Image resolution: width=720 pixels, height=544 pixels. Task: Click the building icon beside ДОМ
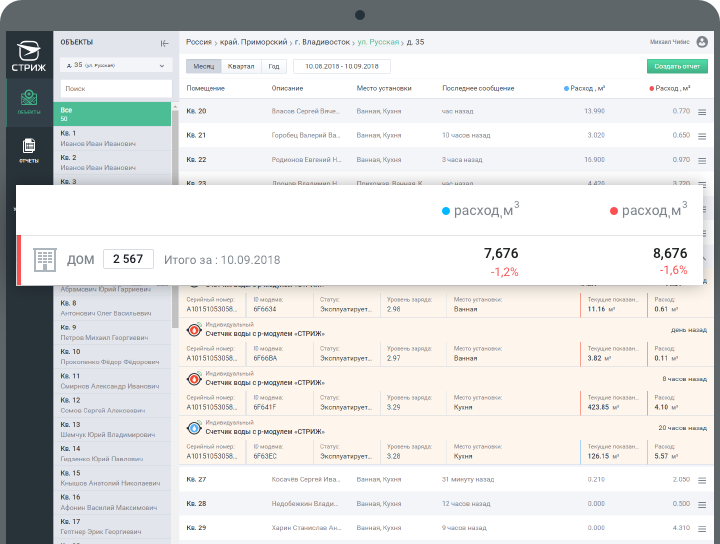(x=45, y=260)
